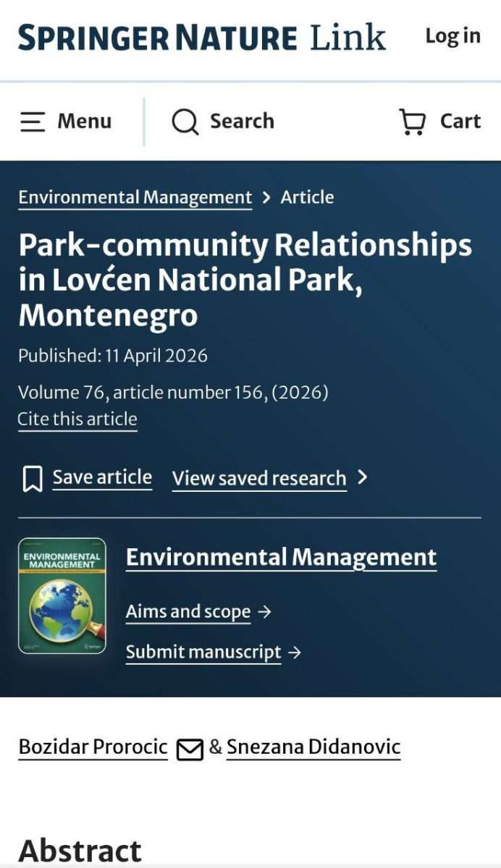Image resolution: width=501 pixels, height=868 pixels.
Task: Click the email envelope icon after Bozidar Prorocic
Action: click(x=190, y=749)
